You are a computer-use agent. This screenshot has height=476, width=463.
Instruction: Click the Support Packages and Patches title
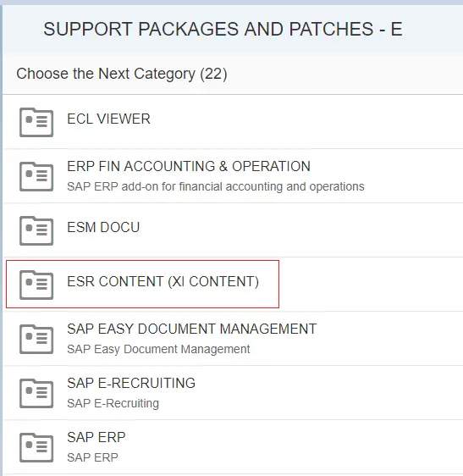pos(223,29)
